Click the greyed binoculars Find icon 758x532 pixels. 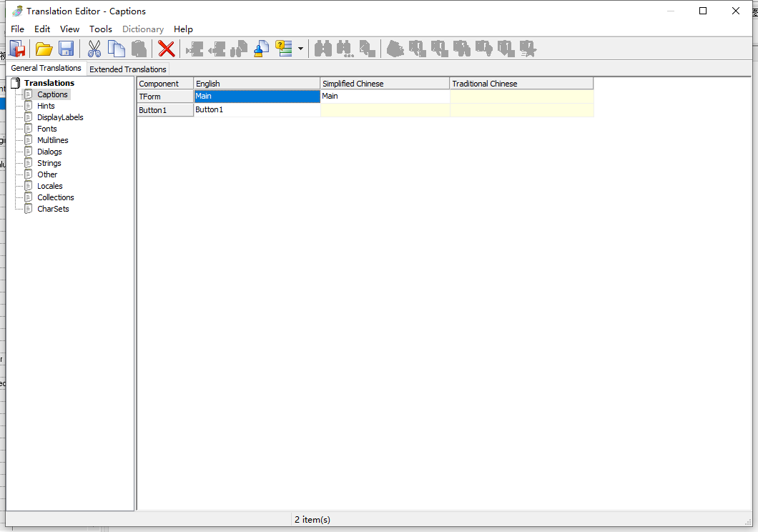click(323, 49)
